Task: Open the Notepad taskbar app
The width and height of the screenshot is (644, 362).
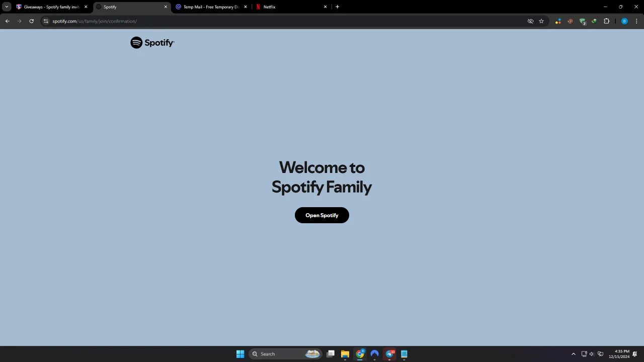Action: coord(404,354)
